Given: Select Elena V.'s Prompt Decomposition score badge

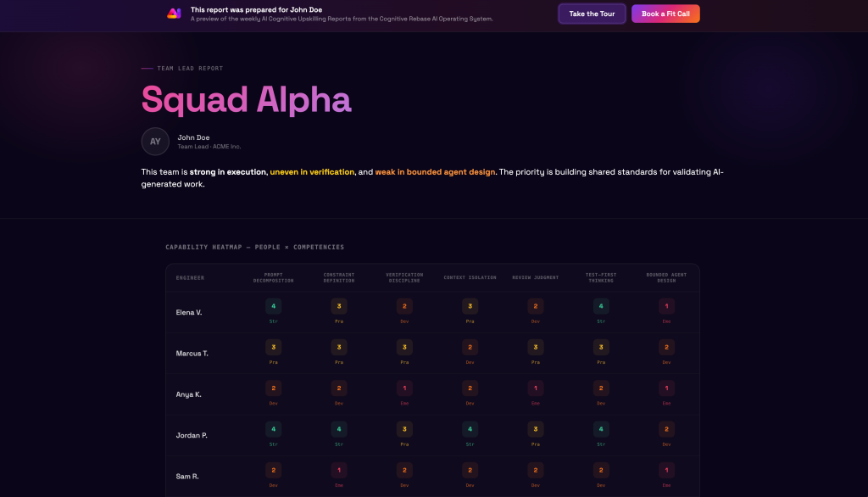Looking at the screenshot, I should 273,306.
